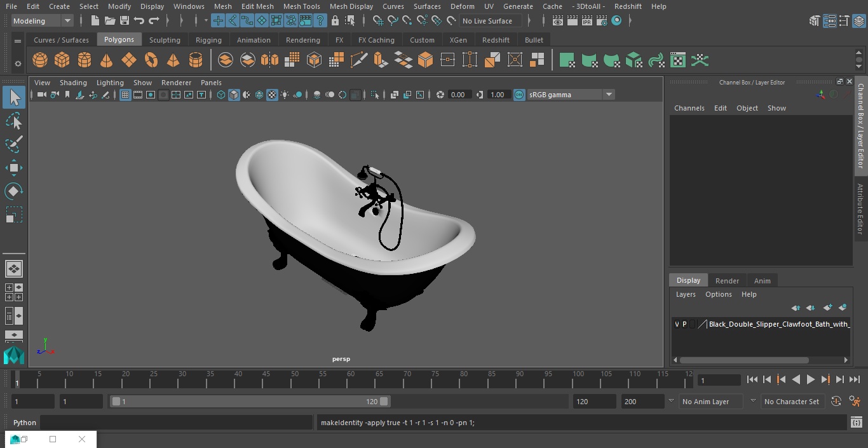This screenshot has width=868, height=448.
Task: Activate the Move tool in toolbox
Action: click(x=14, y=168)
